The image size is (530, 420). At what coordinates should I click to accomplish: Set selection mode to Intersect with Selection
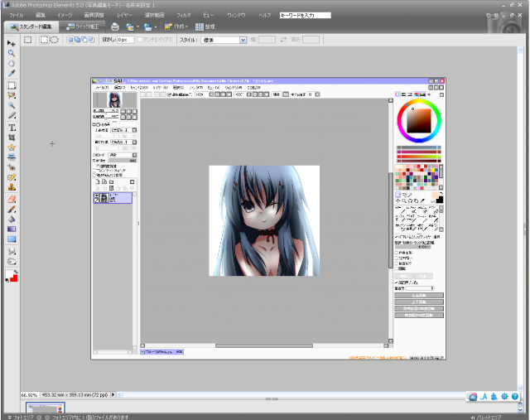92,40
